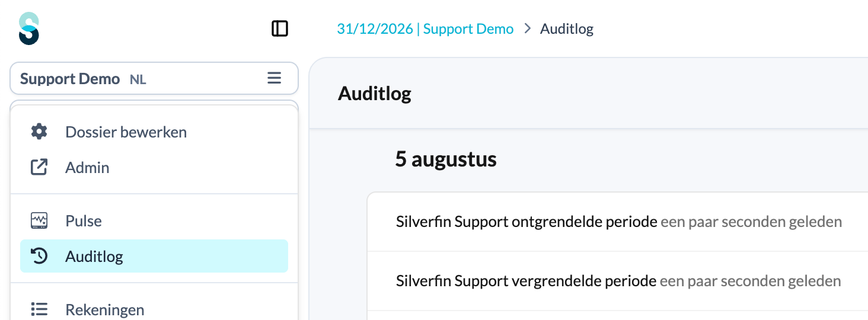Screen dimensions: 868x320
Task: Click the Auditlog history clock icon
Action: coord(39,257)
